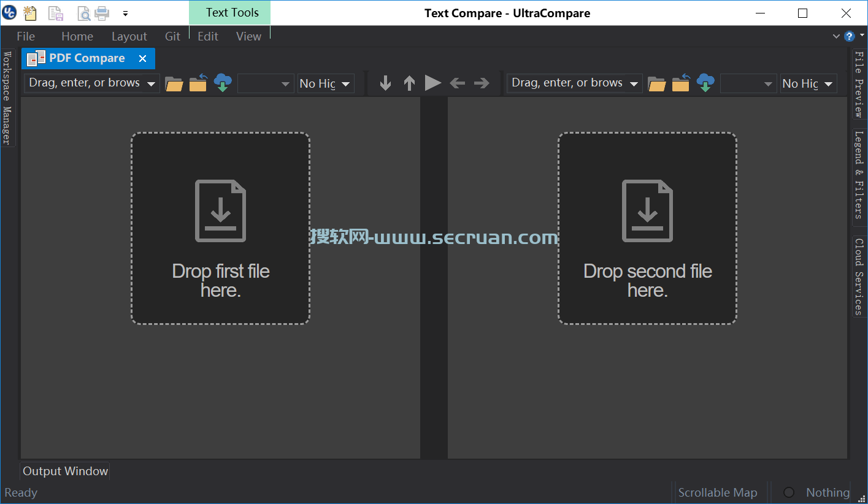868x504 pixels.
Task: Open the blue help question mark icon
Action: click(x=849, y=36)
